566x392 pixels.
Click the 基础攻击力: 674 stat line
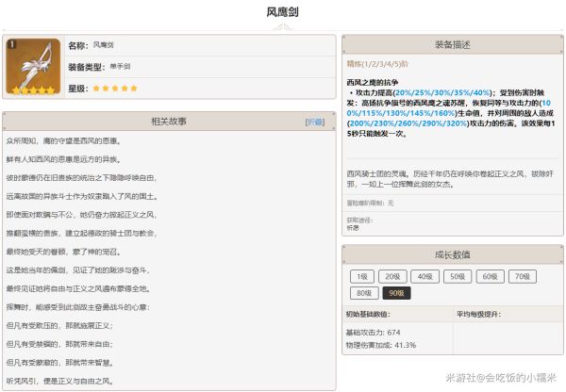click(374, 333)
